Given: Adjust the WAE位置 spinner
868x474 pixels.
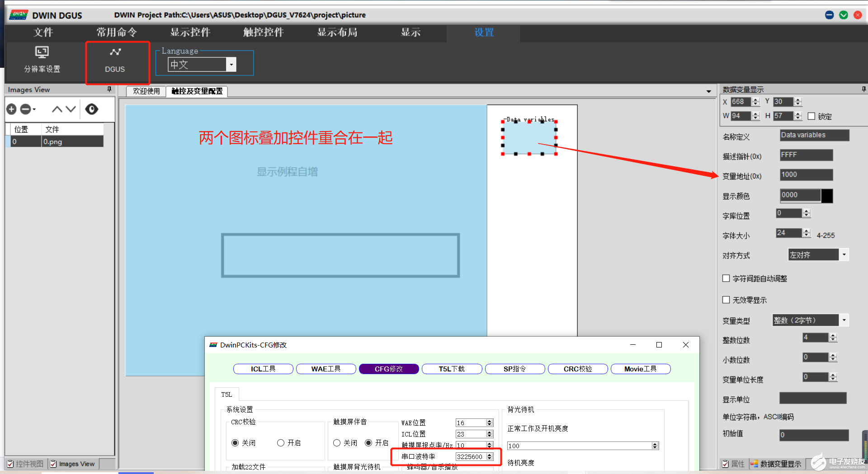Looking at the screenshot, I should (489, 423).
